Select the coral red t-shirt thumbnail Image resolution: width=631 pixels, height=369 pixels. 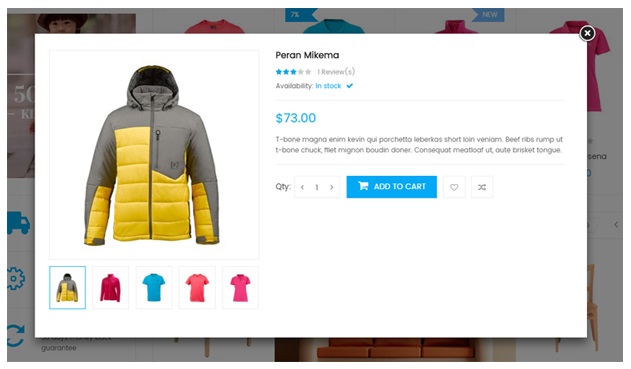pos(197,288)
